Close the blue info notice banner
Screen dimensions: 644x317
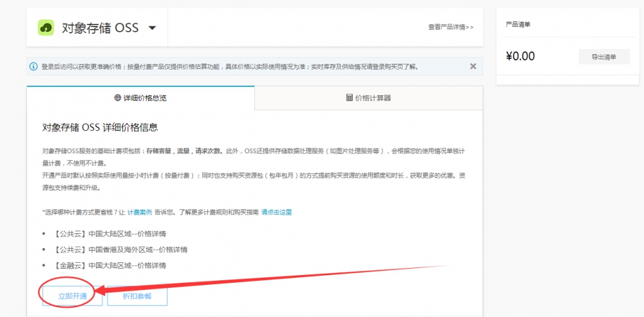tap(473, 66)
